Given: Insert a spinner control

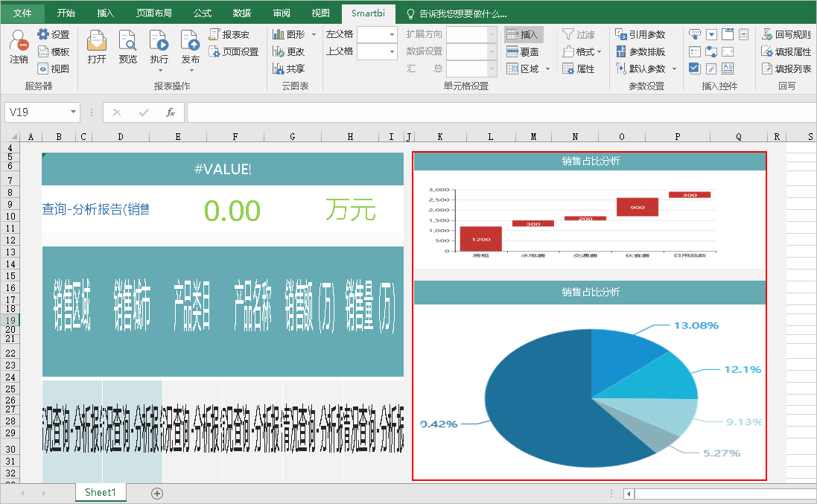Looking at the screenshot, I should 711,51.
